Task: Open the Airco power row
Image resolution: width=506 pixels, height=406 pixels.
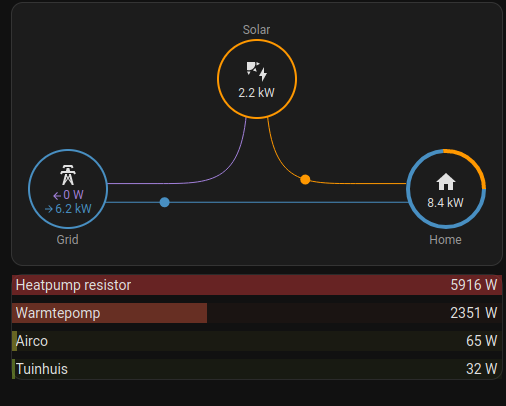Action: click(x=257, y=341)
